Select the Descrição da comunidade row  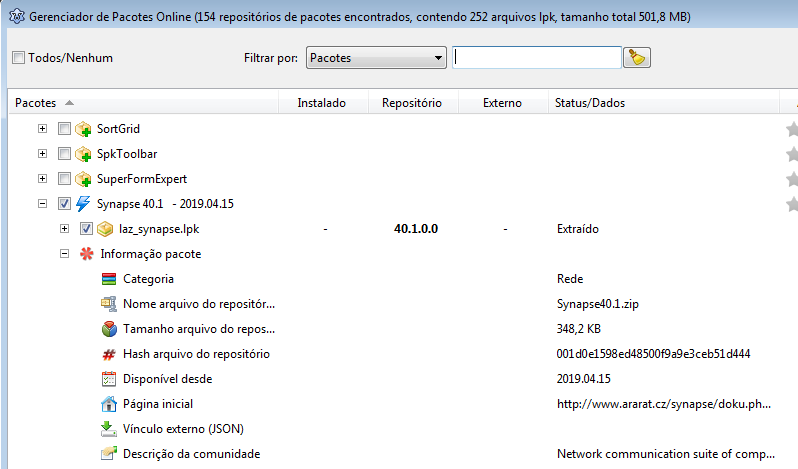click(x=402, y=454)
